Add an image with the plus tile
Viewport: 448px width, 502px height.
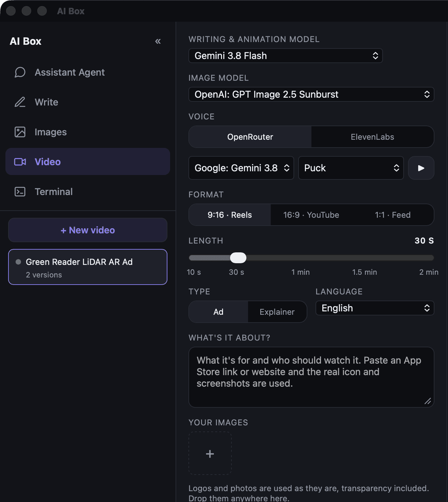[210, 453]
